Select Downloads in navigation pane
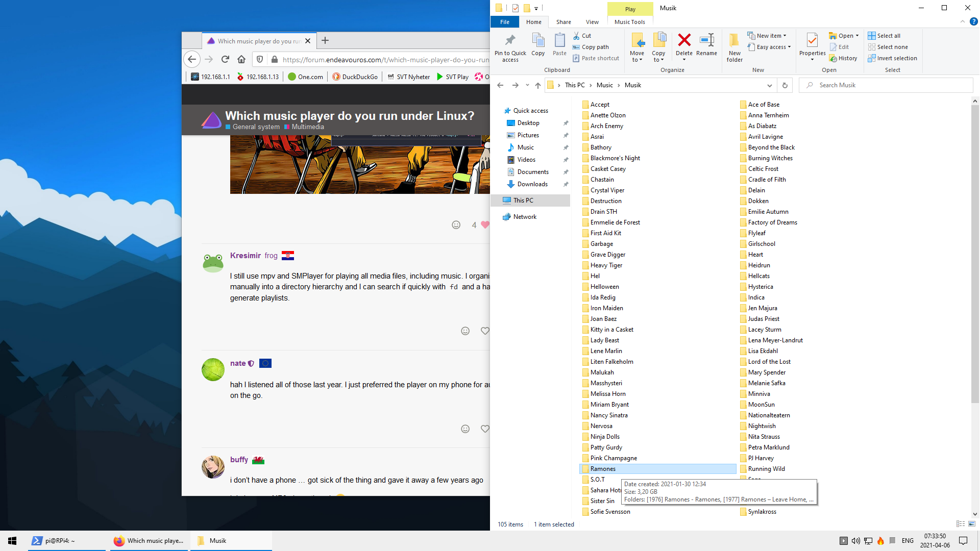Image resolution: width=980 pixels, height=551 pixels. (x=532, y=184)
